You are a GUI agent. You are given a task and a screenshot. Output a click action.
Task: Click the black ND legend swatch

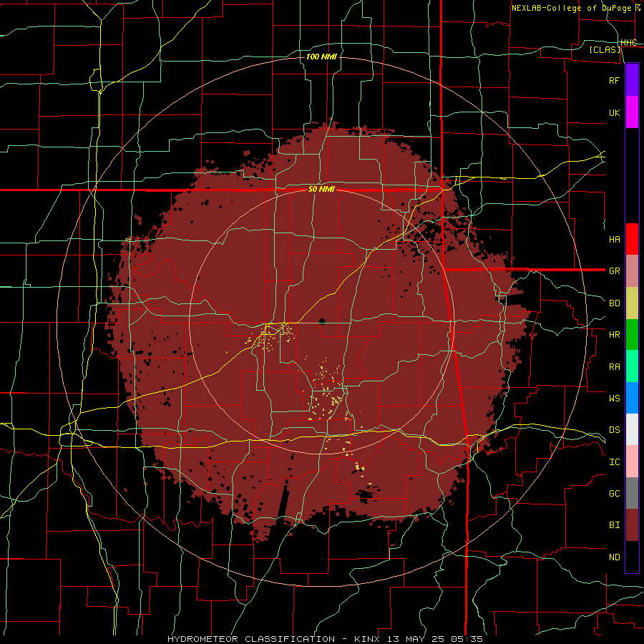click(x=632, y=557)
